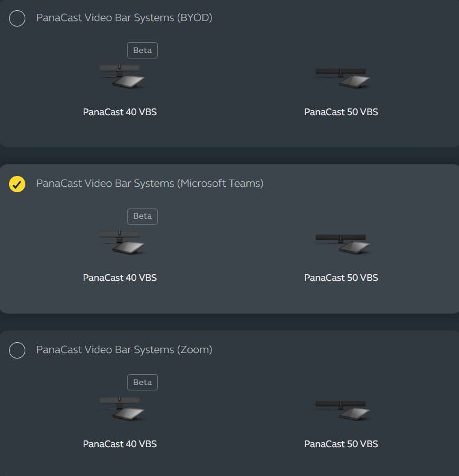Image resolution: width=459 pixels, height=476 pixels.
Task: Click the PanaCast 40 VBS label under BYOD
Action: (x=120, y=112)
